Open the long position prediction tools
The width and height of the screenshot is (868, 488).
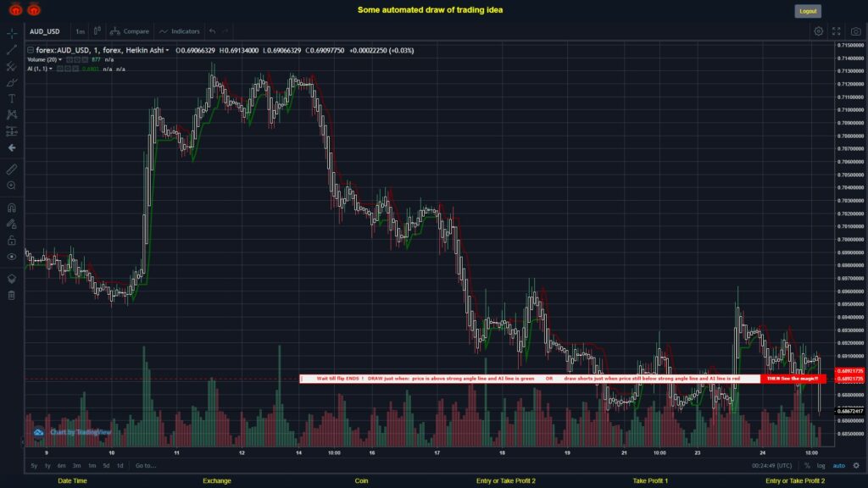click(12, 131)
